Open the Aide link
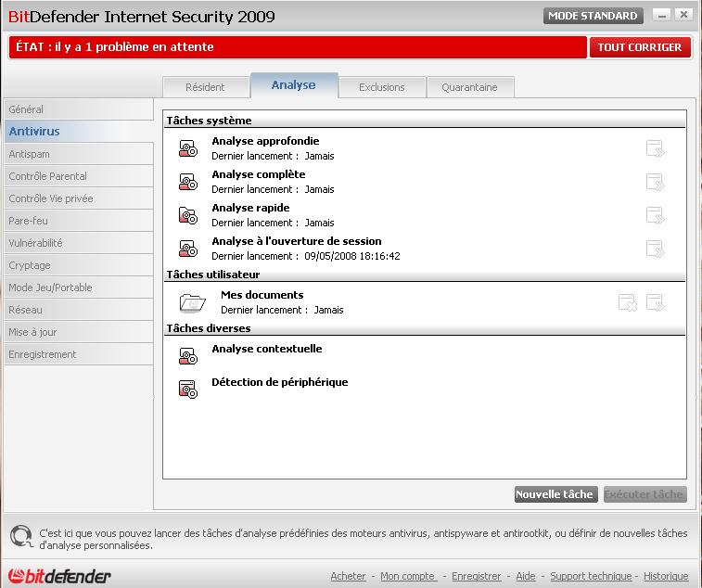The width and height of the screenshot is (702, 588). click(526, 576)
